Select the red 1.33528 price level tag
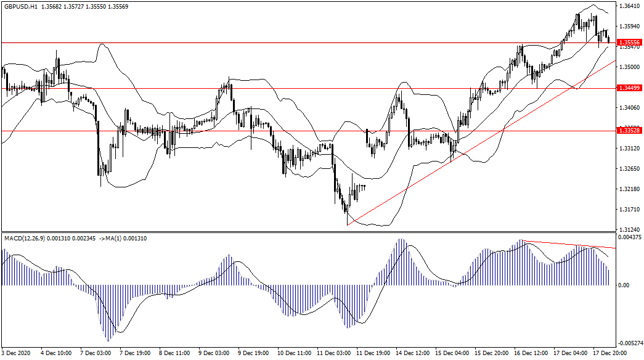Image resolution: width=644 pixels, height=360 pixels. [629, 131]
